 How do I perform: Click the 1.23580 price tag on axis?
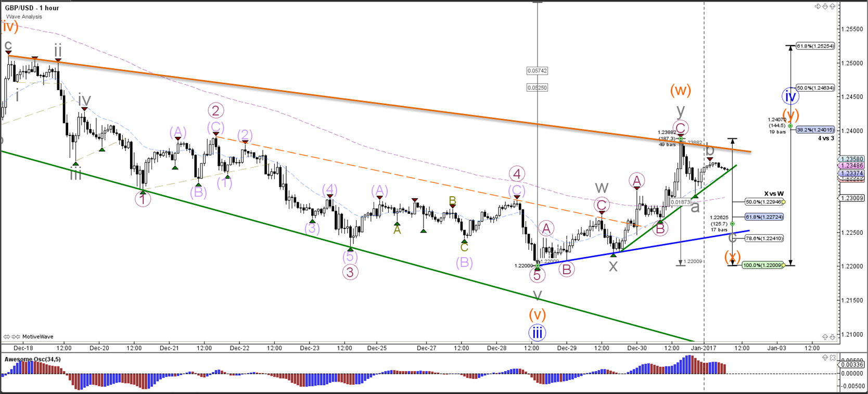click(x=852, y=159)
